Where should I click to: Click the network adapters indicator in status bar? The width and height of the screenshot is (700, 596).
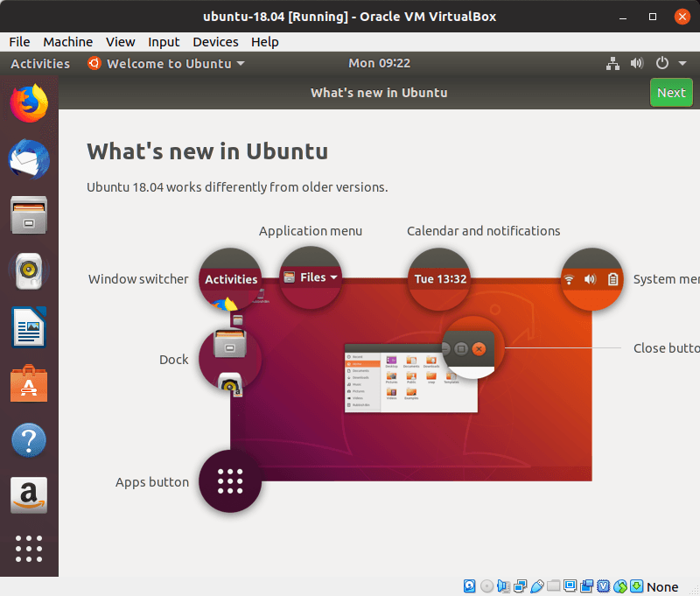click(520, 586)
